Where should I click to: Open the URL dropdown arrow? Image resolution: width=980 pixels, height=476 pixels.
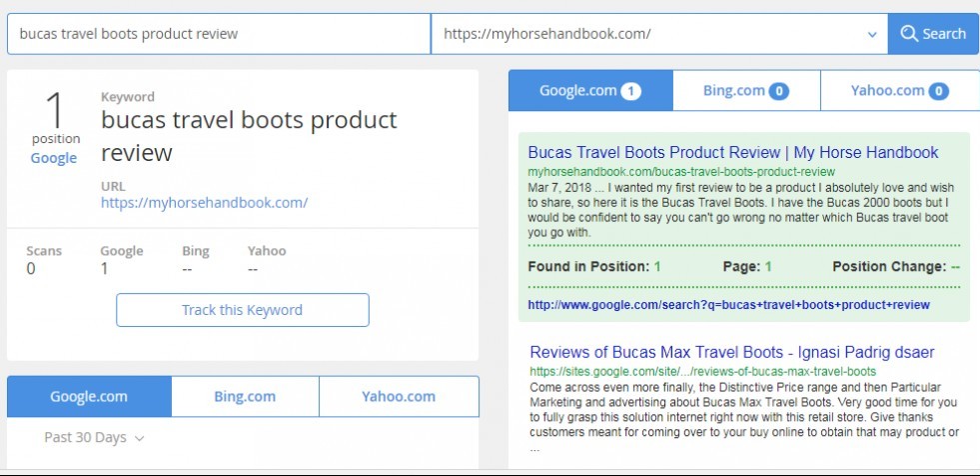(872, 34)
